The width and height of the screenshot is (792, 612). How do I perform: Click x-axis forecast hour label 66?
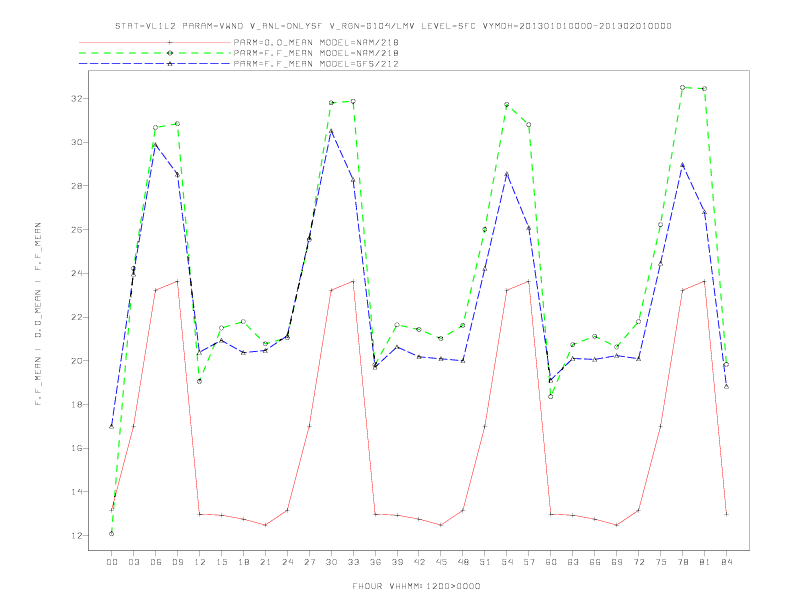[595, 562]
